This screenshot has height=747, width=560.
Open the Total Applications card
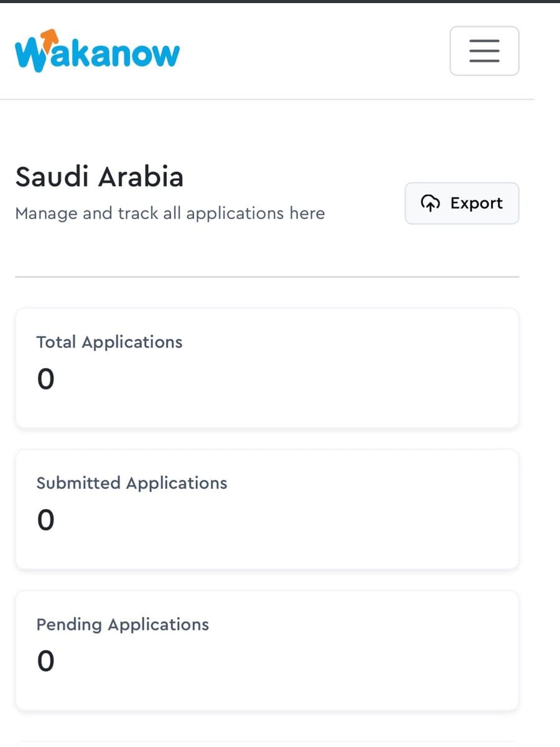click(267, 368)
